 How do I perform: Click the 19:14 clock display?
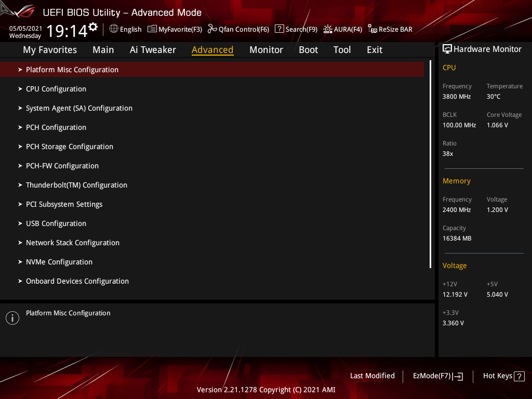coord(67,31)
